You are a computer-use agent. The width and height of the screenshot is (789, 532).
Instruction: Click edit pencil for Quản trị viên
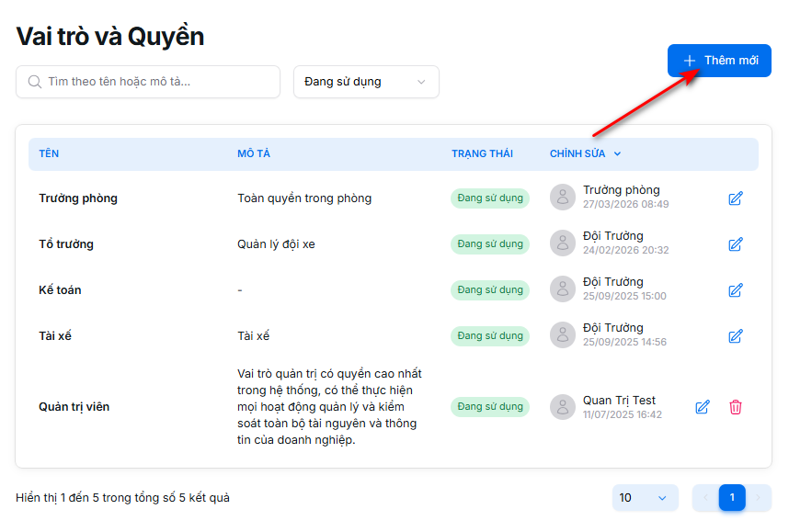[x=703, y=407]
